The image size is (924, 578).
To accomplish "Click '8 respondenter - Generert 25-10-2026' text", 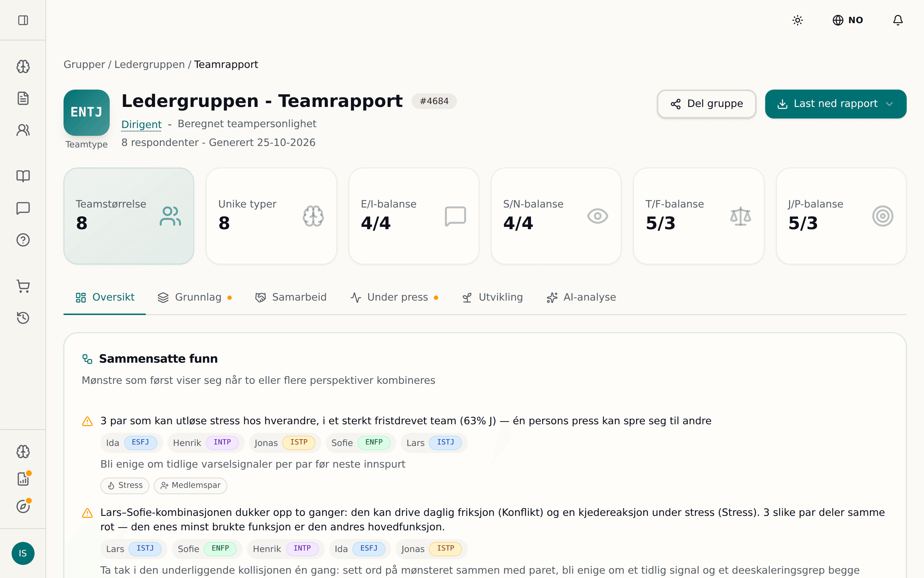I will point(218,142).
